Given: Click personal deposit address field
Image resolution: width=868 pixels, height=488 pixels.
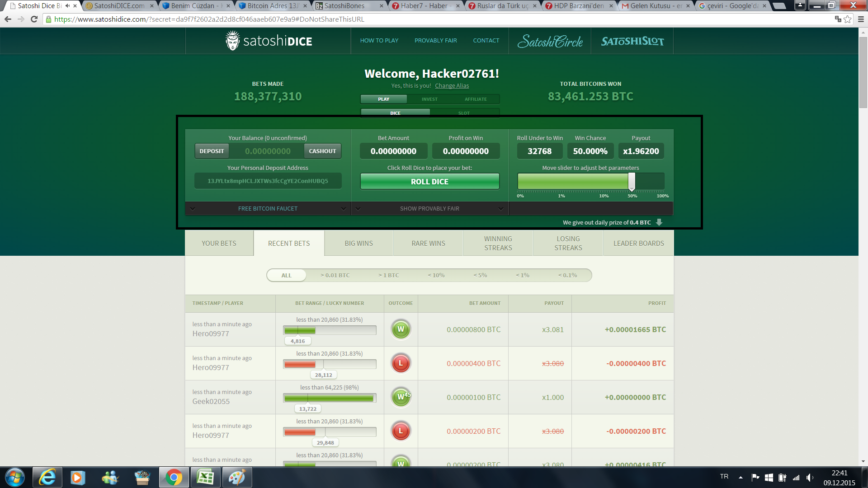Looking at the screenshot, I should 268,181.
